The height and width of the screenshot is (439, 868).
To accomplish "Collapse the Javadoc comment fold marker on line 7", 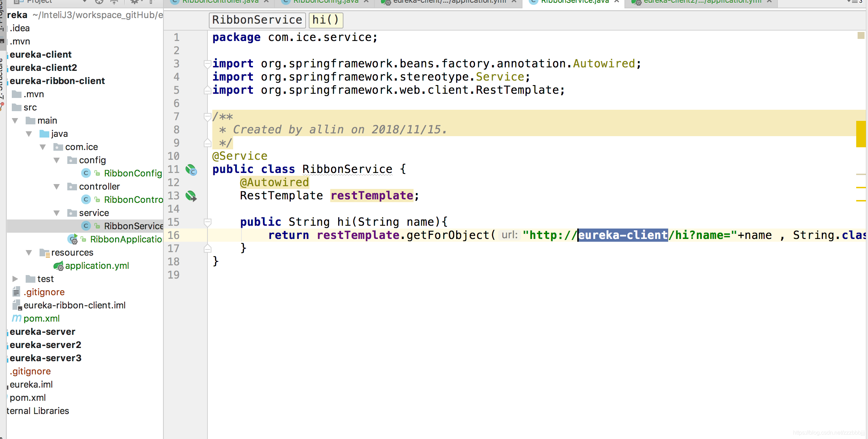I will tap(207, 117).
